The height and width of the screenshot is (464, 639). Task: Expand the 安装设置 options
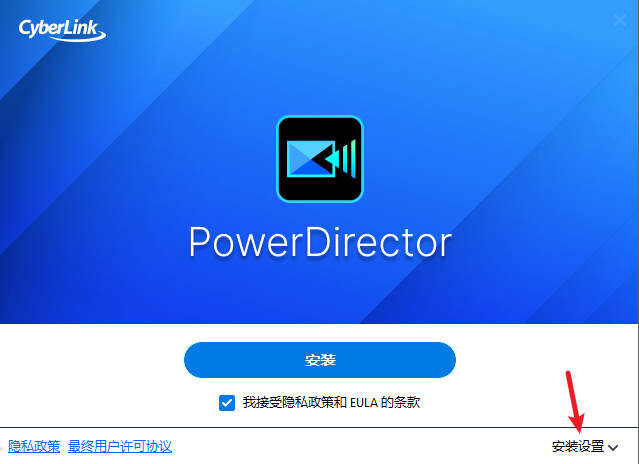pos(585,447)
